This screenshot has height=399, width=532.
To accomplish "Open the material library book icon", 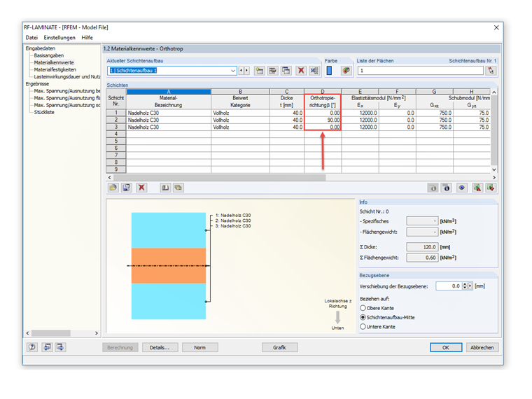I will [x=165, y=188].
